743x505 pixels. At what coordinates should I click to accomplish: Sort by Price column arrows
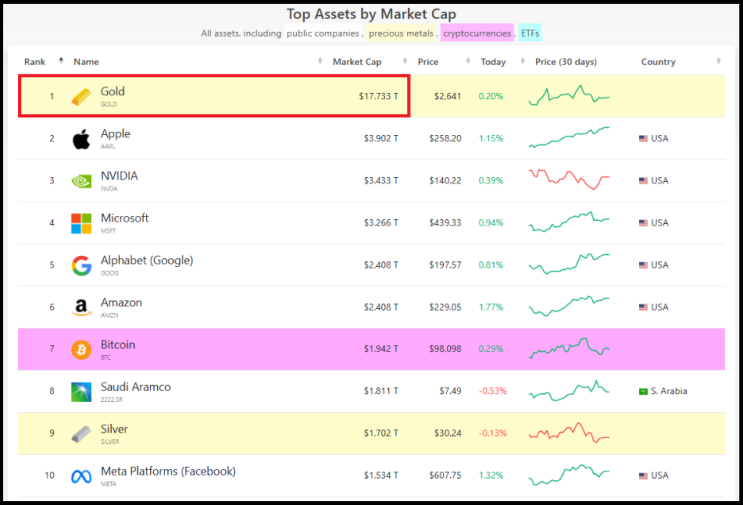click(468, 61)
